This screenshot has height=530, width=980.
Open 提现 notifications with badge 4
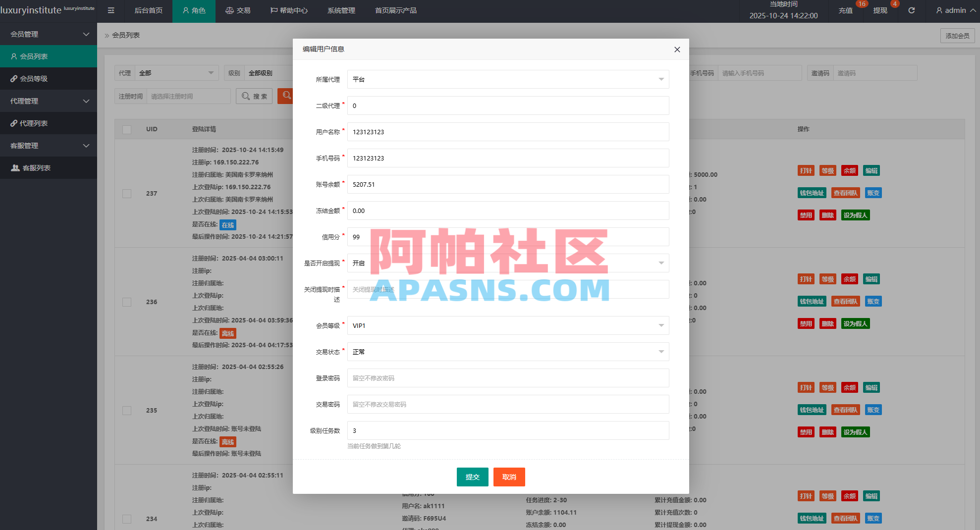(x=880, y=10)
